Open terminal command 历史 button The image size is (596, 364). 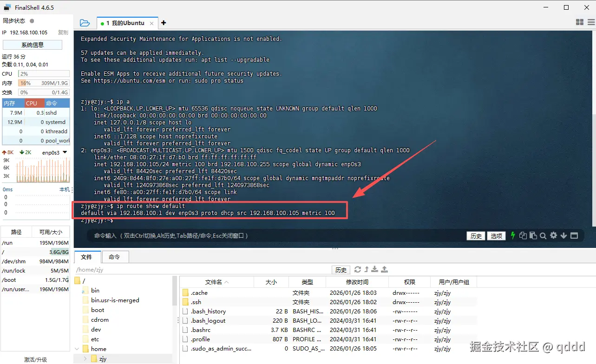(476, 236)
